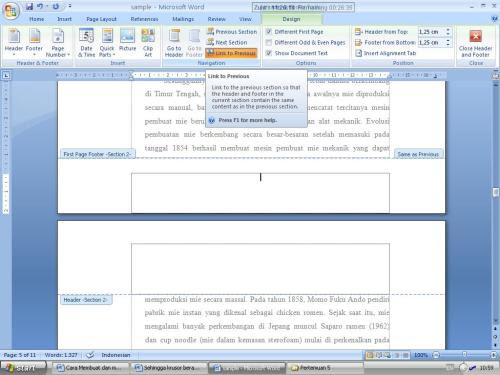Increase Header from Top spinner value
500x375 pixels.
[448, 30]
